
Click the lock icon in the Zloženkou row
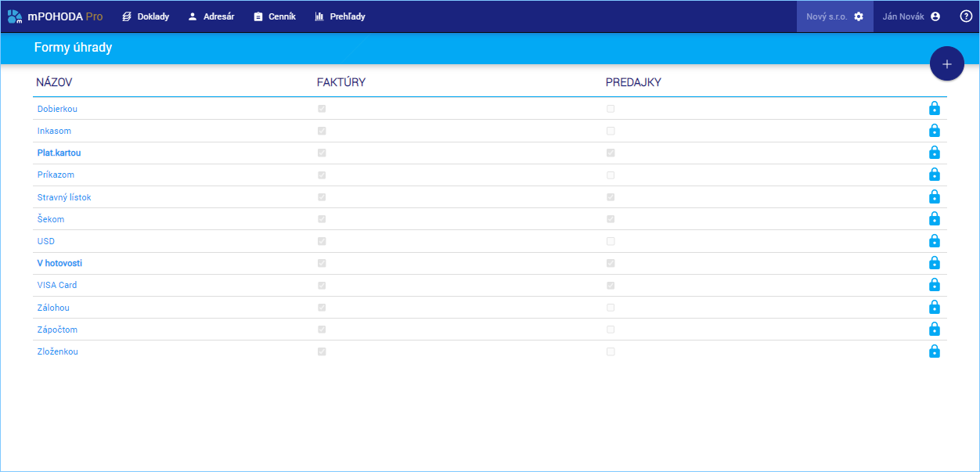(934, 351)
